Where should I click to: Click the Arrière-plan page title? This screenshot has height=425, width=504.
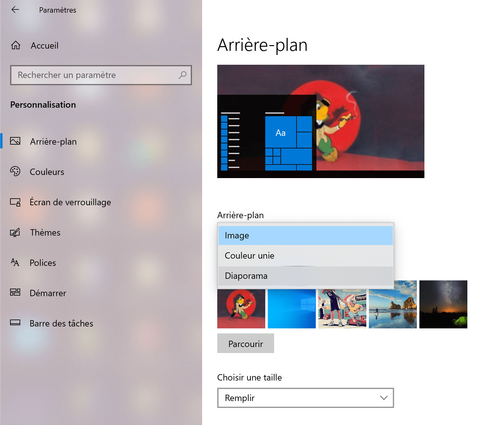(x=262, y=45)
